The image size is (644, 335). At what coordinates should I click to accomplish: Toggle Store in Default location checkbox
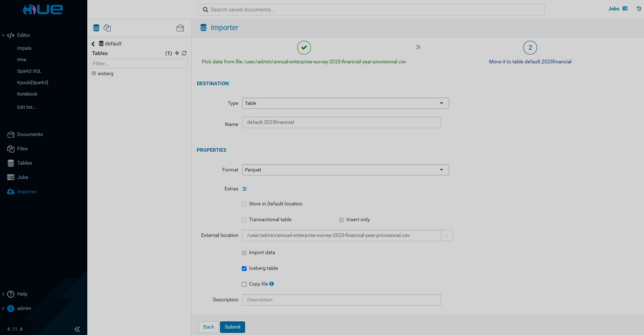(x=244, y=204)
